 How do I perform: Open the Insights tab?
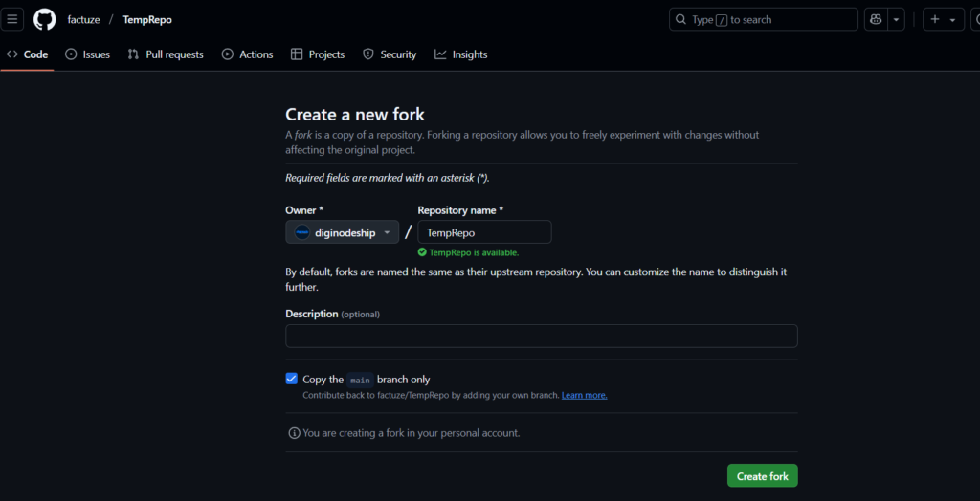pyautogui.click(x=460, y=54)
